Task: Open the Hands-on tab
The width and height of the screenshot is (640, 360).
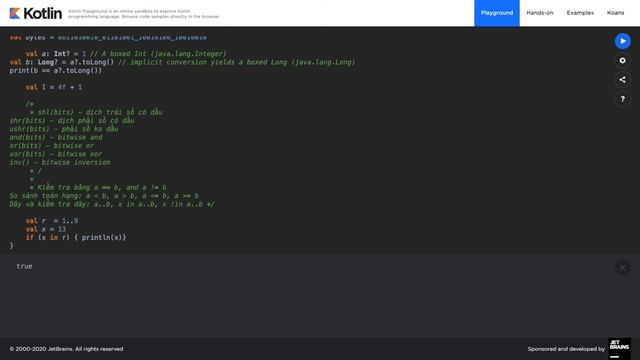Action: click(x=540, y=13)
